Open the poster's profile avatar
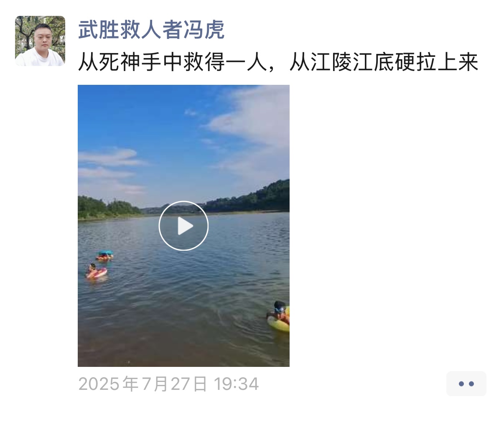Screen dimensions: 504x440 40,41
